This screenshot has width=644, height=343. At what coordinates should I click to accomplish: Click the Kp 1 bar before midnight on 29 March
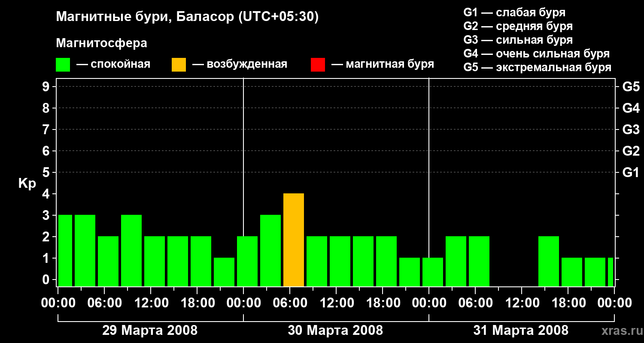224,272
